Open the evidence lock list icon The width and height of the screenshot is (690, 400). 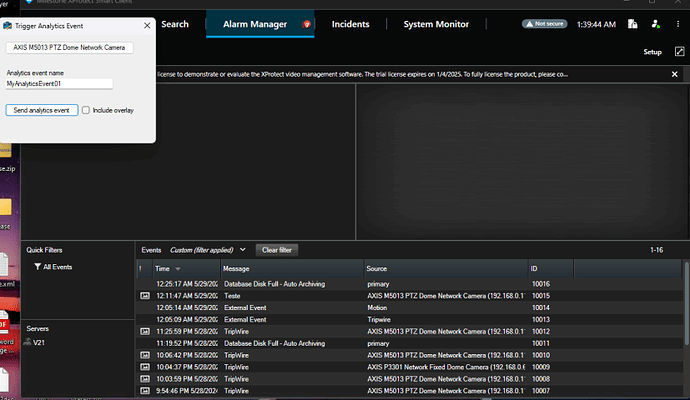(x=632, y=24)
